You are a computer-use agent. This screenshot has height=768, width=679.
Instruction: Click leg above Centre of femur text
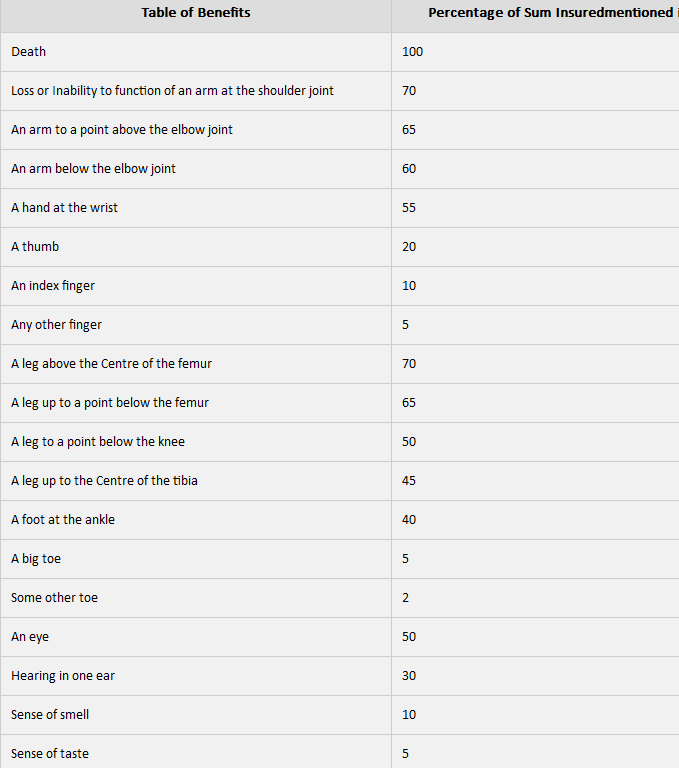[111, 363]
